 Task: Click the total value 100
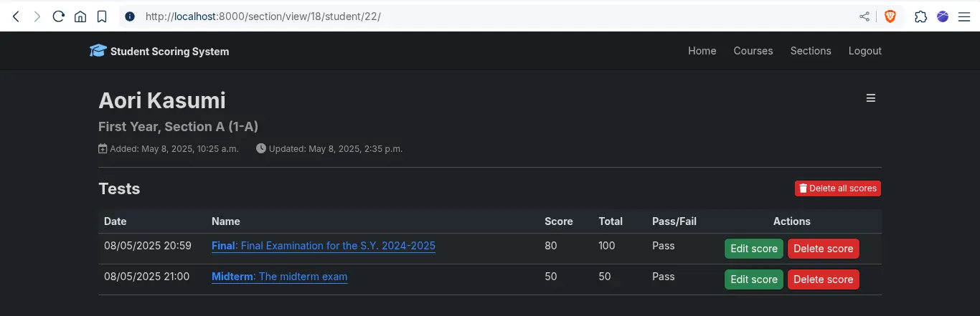(x=607, y=246)
